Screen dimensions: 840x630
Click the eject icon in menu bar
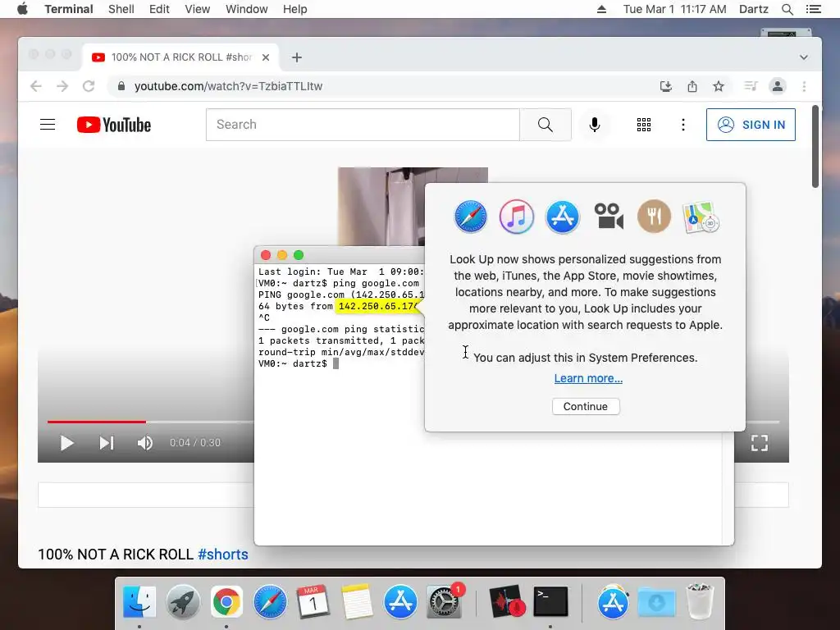click(x=601, y=9)
